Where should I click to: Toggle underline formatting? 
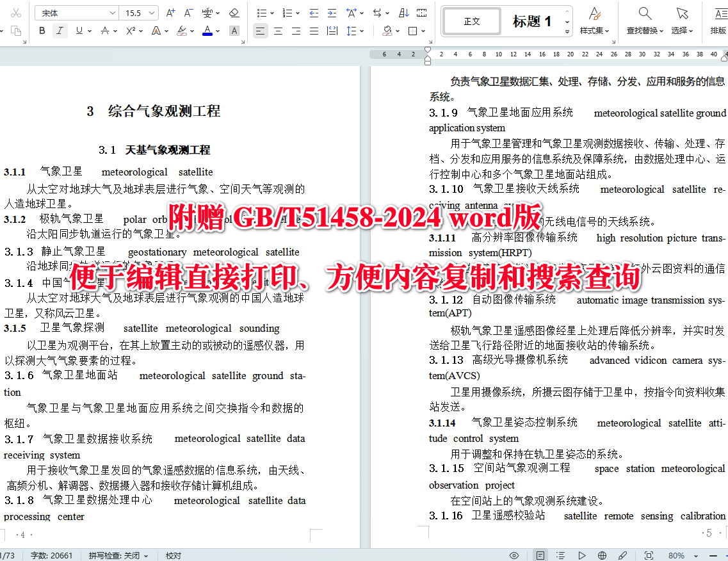(79, 30)
